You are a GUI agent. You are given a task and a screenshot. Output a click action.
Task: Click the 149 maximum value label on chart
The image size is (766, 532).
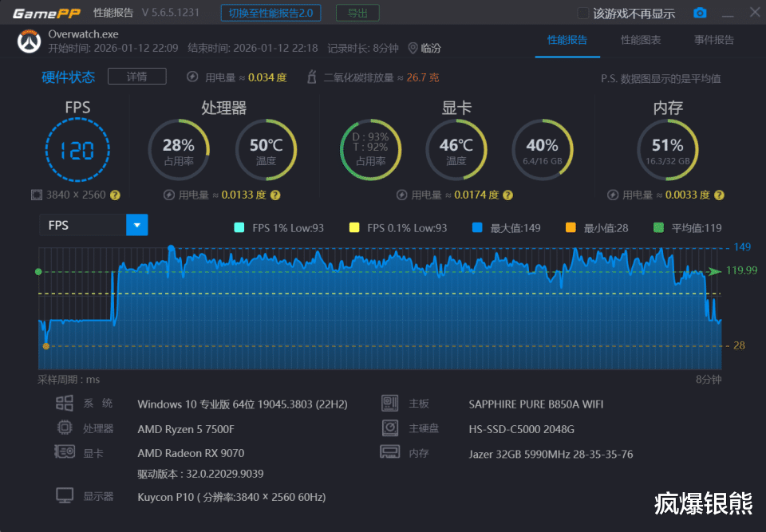[742, 246]
